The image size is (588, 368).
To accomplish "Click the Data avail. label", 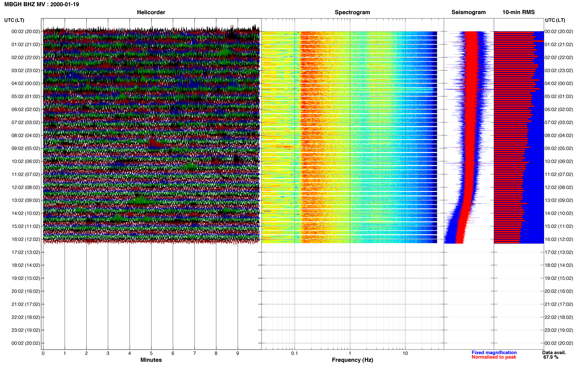I will tap(554, 352).
